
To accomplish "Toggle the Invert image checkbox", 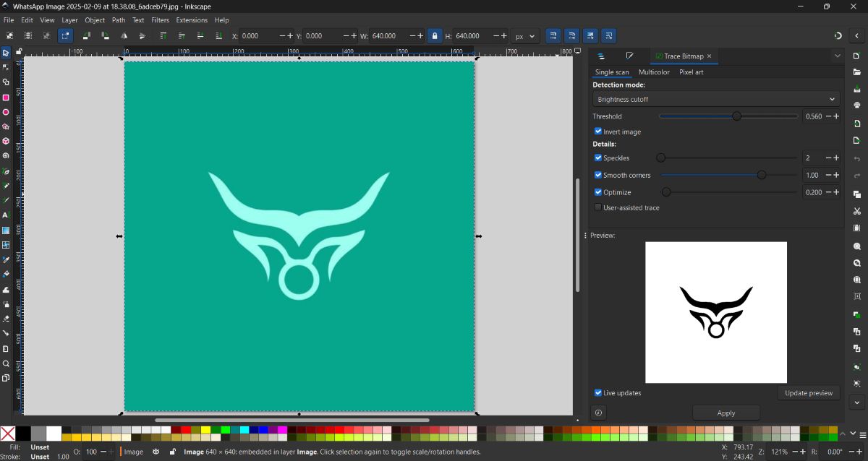I will click(598, 132).
